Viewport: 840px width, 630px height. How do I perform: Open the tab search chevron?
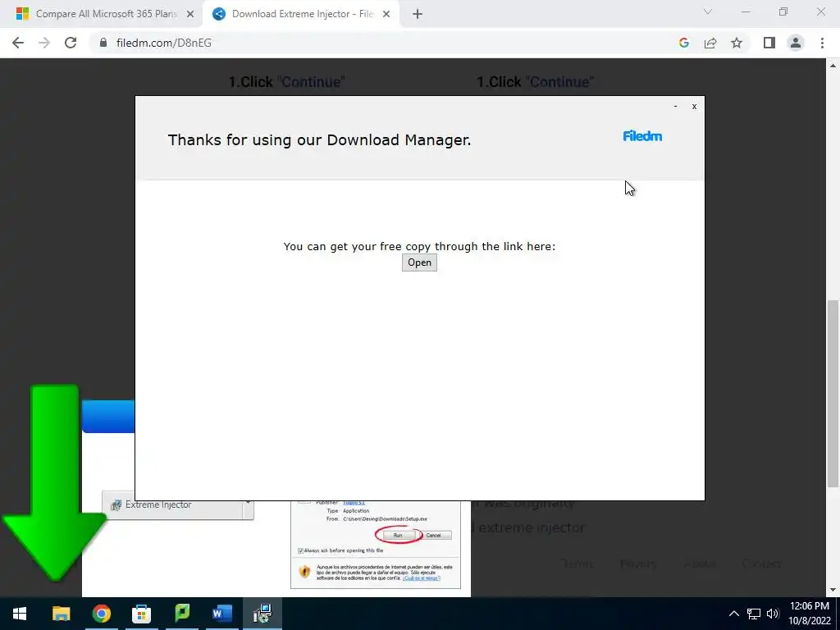point(708,11)
